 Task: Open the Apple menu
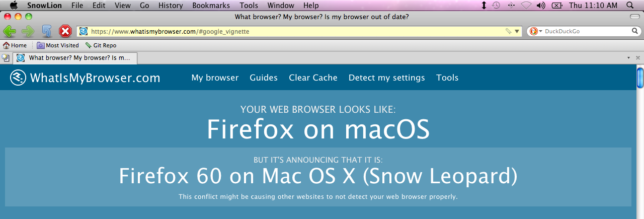[x=14, y=6]
